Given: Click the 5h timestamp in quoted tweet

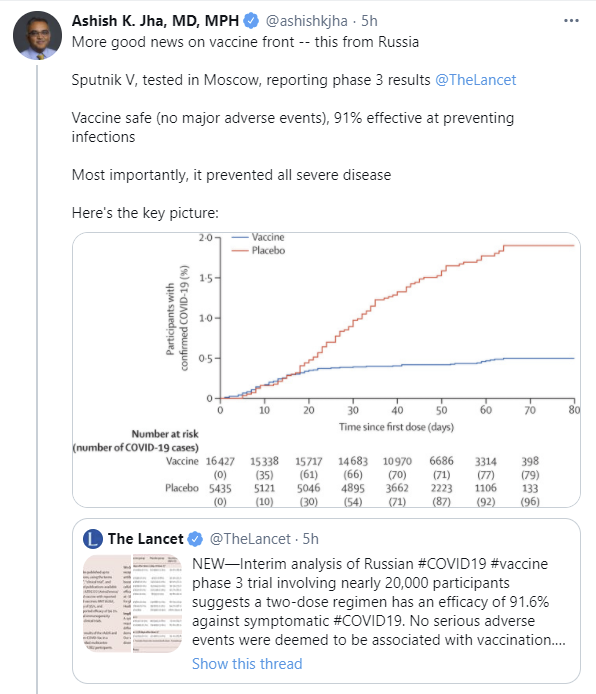Looking at the screenshot, I should click(311, 539).
